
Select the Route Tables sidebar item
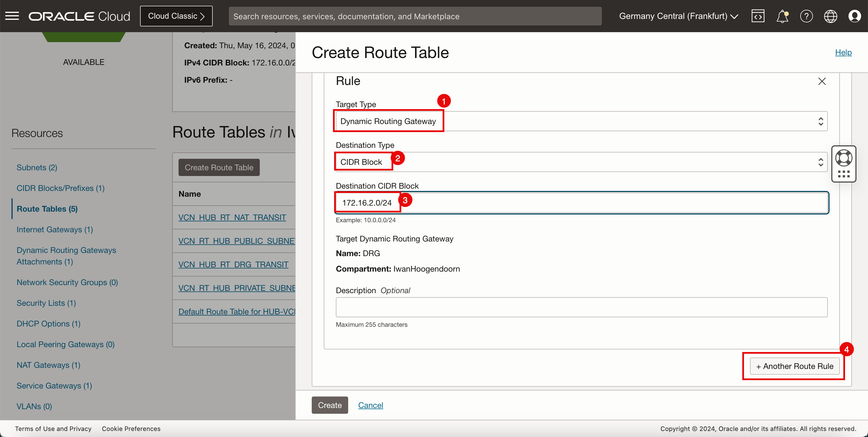(x=47, y=208)
